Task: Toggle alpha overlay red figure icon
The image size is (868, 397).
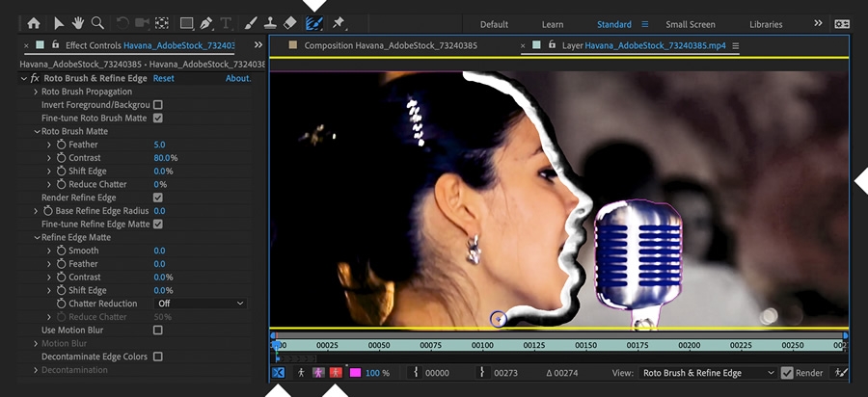Action: (x=336, y=373)
